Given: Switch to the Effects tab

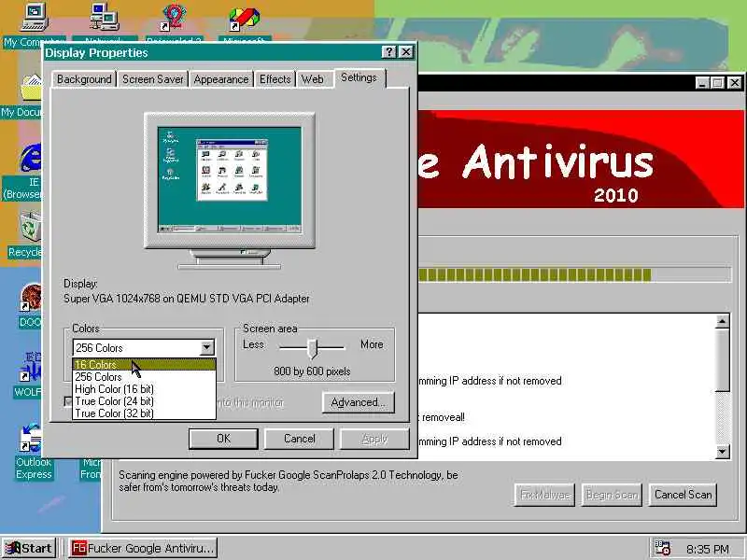Looking at the screenshot, I should [x=275, y=79].
